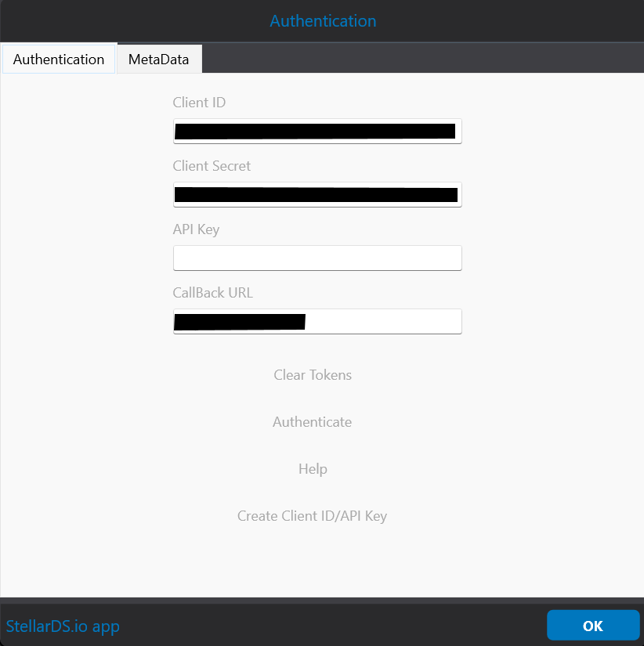Click the Clear Tokens button

pos(313,375)
